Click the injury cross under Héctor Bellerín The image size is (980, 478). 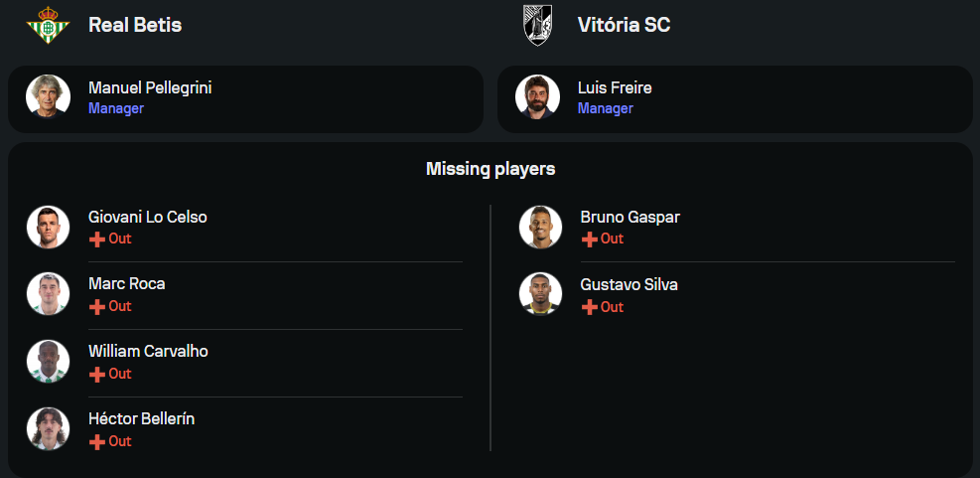97,442
